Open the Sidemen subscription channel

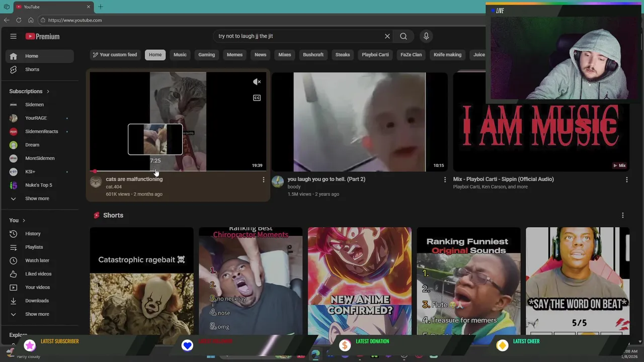(x=40, y=105)
